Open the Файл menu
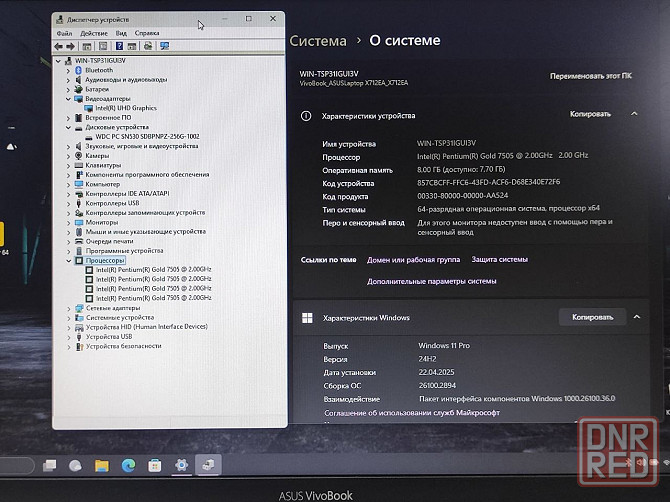Viewport: 670px width, 502px height. pos(64,33)
